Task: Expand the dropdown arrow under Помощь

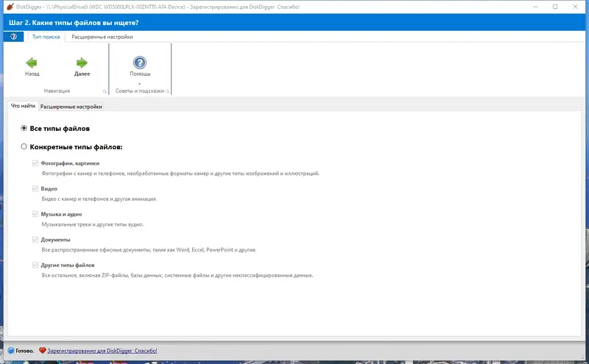Action: pos(140,84)
